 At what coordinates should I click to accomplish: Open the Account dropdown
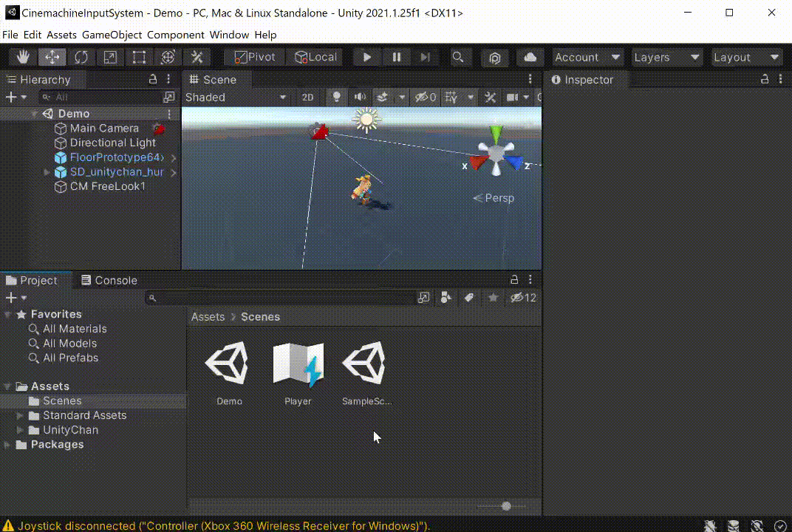click(587, 57)
